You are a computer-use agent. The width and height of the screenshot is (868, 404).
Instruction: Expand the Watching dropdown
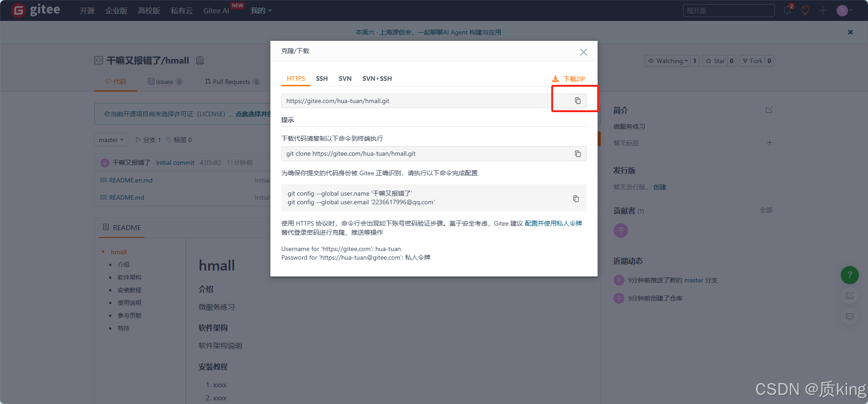668,61
